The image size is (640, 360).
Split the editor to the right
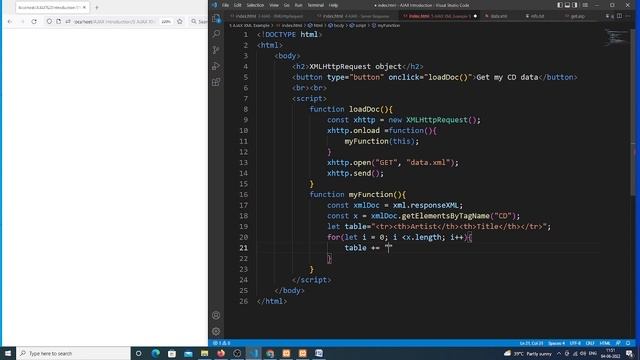click(620, 16)
